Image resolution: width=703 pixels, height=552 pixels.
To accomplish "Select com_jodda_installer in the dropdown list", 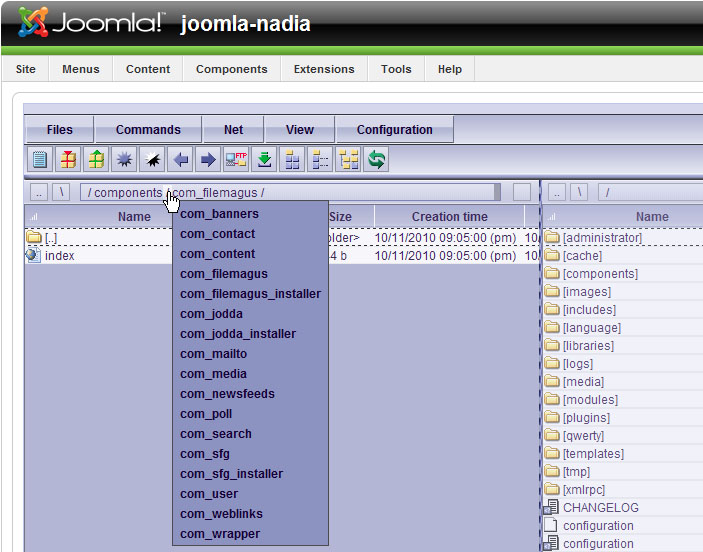I will (x=250, y=334).
